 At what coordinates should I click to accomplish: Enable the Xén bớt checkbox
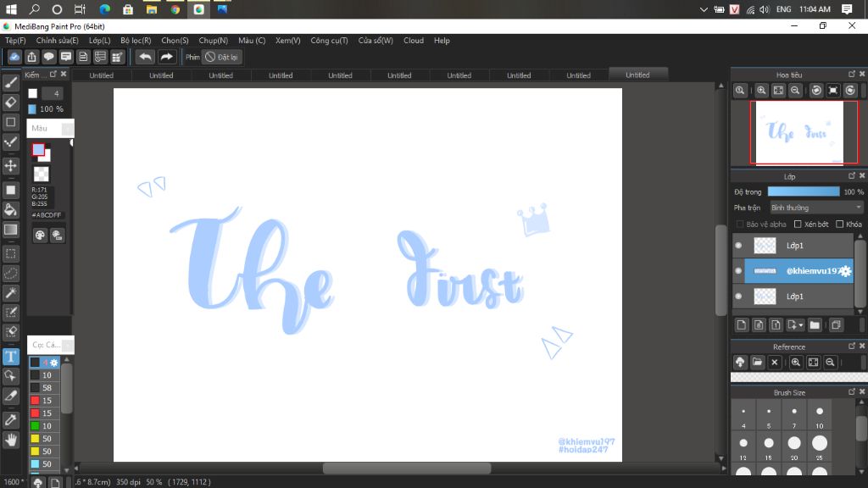click(798, 224)
